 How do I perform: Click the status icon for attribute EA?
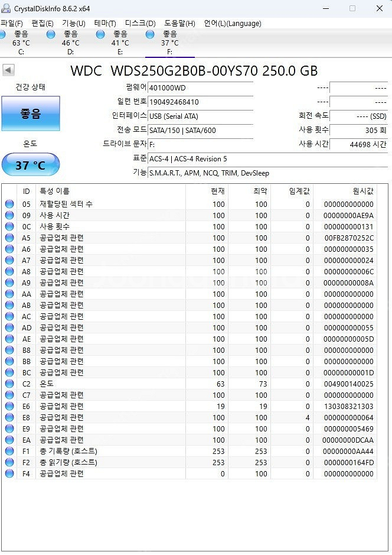(9, 440)
